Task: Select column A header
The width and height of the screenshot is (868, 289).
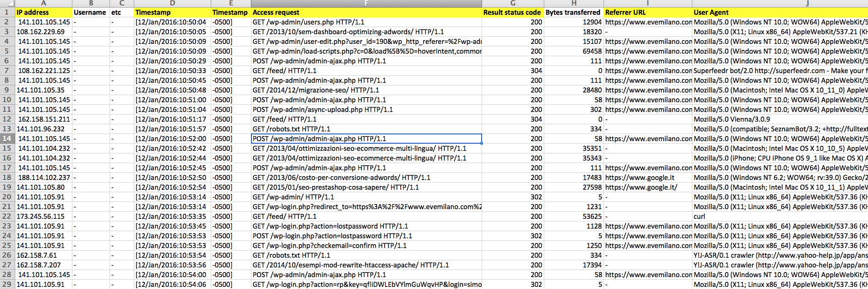Action: pos(44,3)
